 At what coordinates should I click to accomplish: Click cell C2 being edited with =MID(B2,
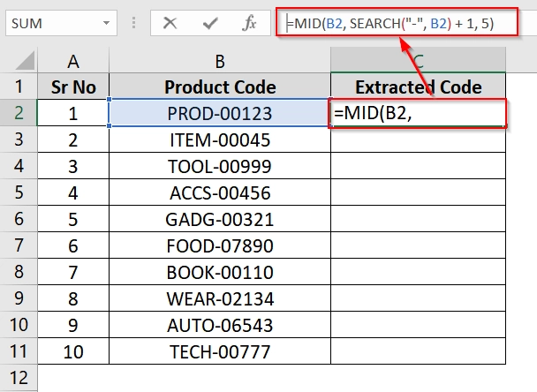pyautogui.click(x=417, y=113)
